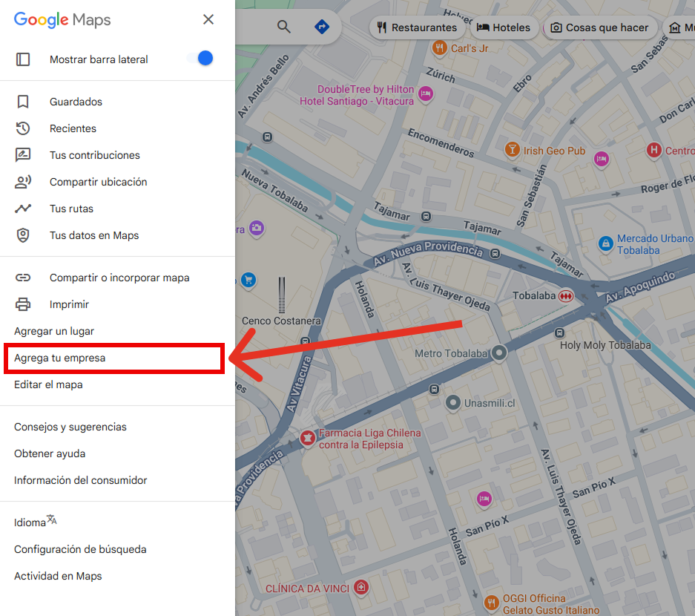The height and width of the screenshot is (616, 695).
Task: Click Agrega tu empresa
Action: click(117, 358)
